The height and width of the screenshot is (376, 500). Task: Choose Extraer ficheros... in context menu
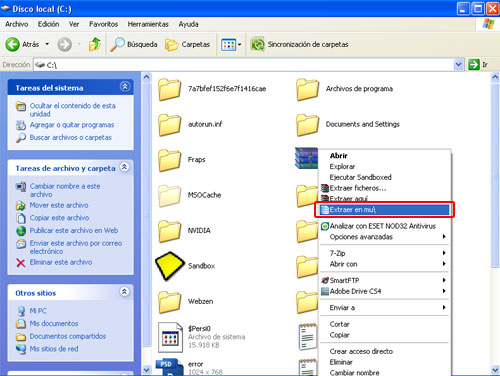384,188
